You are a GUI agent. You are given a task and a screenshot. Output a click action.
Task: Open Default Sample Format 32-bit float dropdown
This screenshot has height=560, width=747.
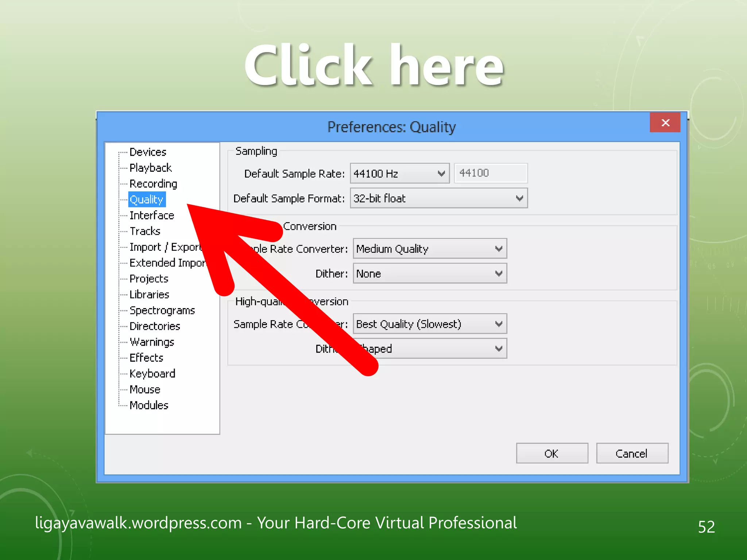click(x=438, y=198)
